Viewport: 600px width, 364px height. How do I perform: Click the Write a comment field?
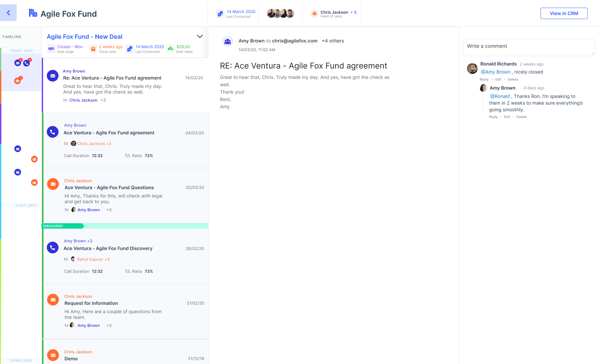point(528,47)
